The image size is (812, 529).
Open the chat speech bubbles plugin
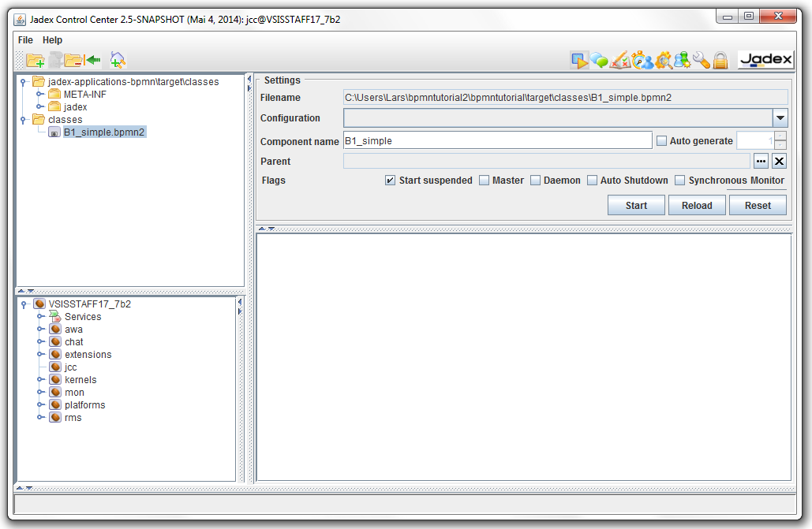click(600, 61)
